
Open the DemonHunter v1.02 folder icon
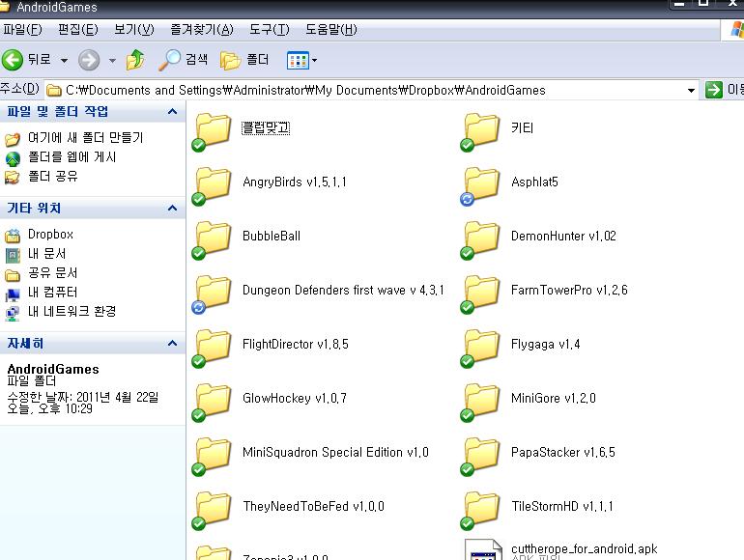(x=480, y=240)
